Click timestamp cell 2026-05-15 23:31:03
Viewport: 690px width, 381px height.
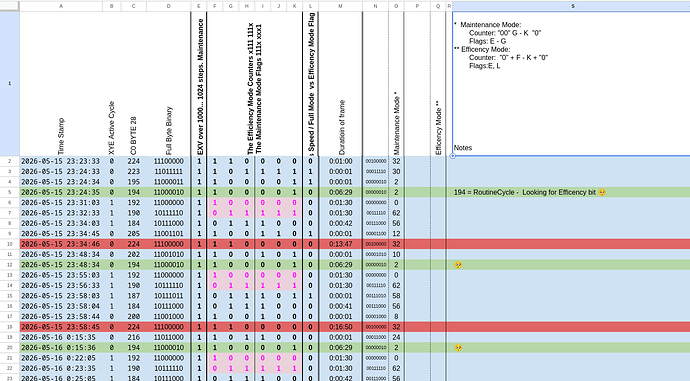pyautogui.click(x=61, y=203)
